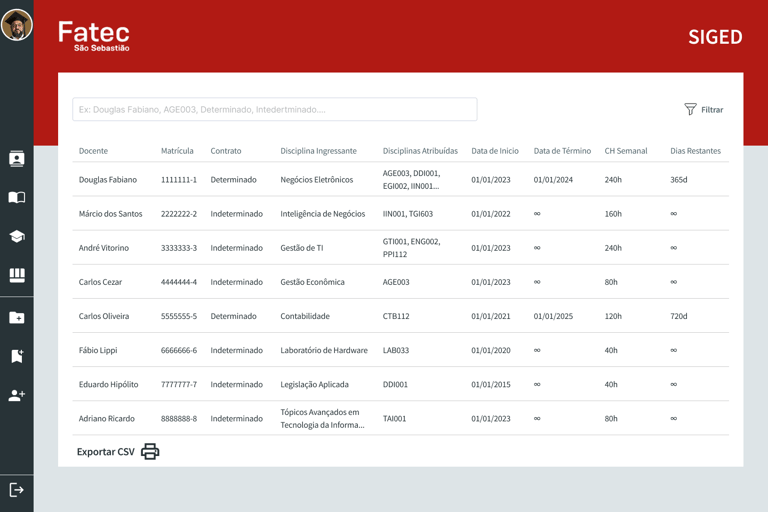The width and height of the screenshot is (768, 512).
Task: Click the Data de Término column header
Action: (x=562, y=151)
